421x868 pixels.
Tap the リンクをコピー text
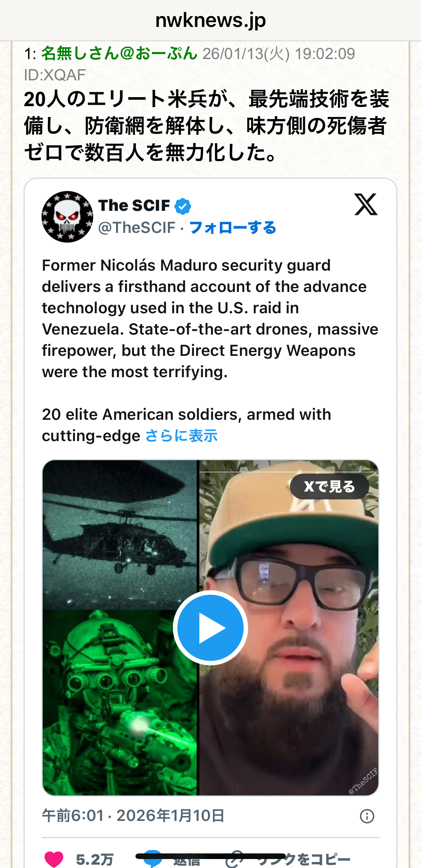point(304,860)
